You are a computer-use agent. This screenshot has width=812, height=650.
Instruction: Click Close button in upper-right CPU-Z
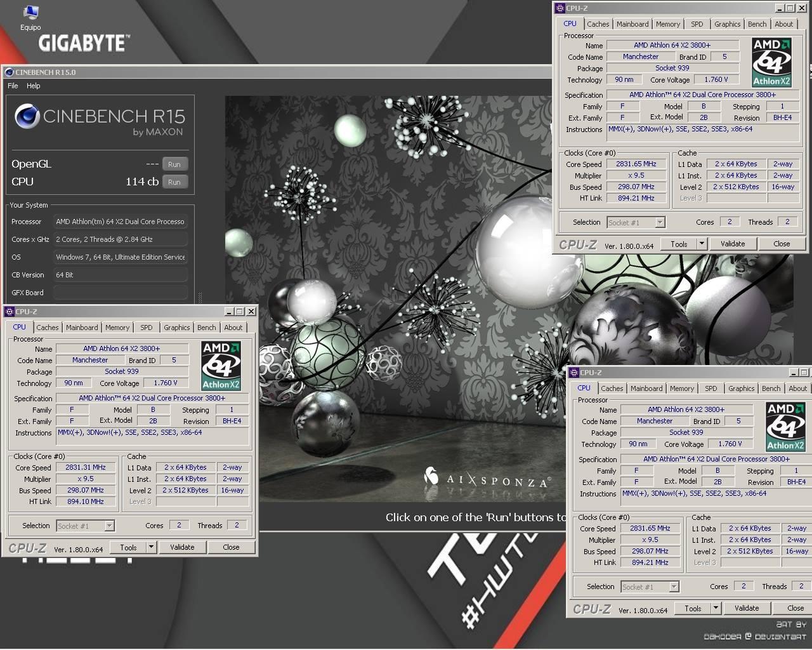[782, 244]
